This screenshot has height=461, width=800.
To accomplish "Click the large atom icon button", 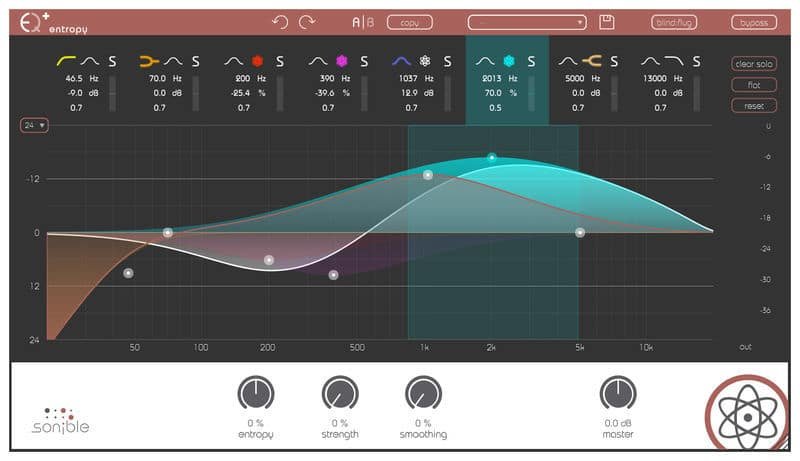I will pyautogui.click(x=747, y=417).
